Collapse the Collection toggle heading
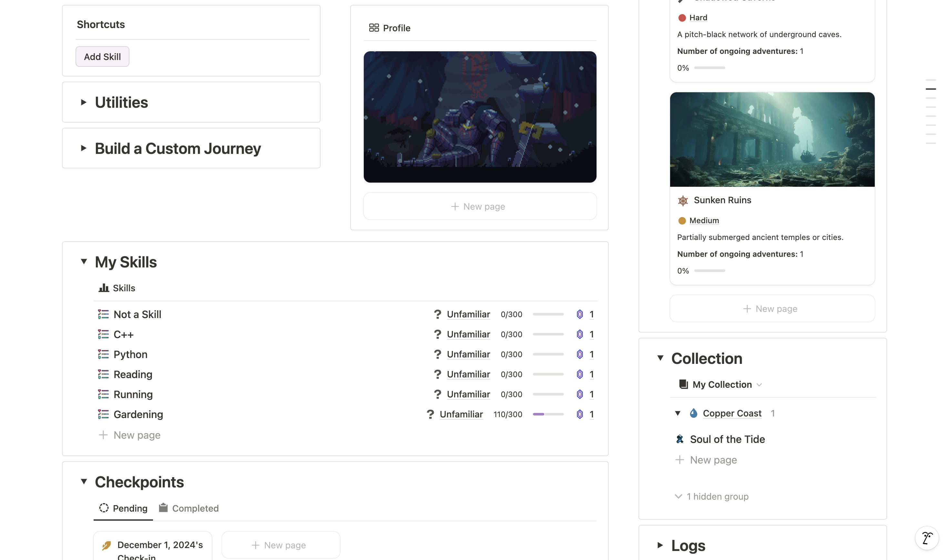 660,358
